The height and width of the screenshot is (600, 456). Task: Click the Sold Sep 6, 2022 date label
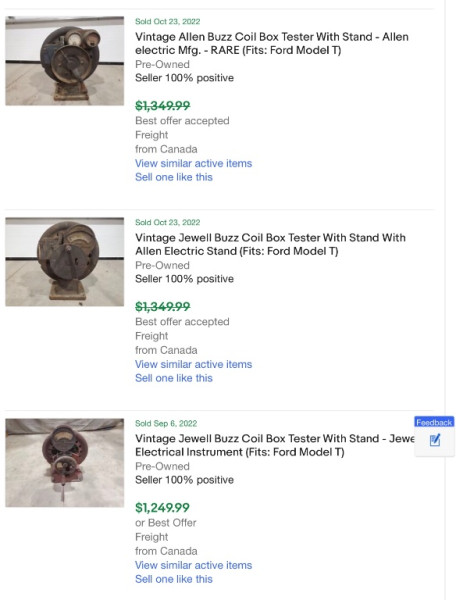(166, 423)
